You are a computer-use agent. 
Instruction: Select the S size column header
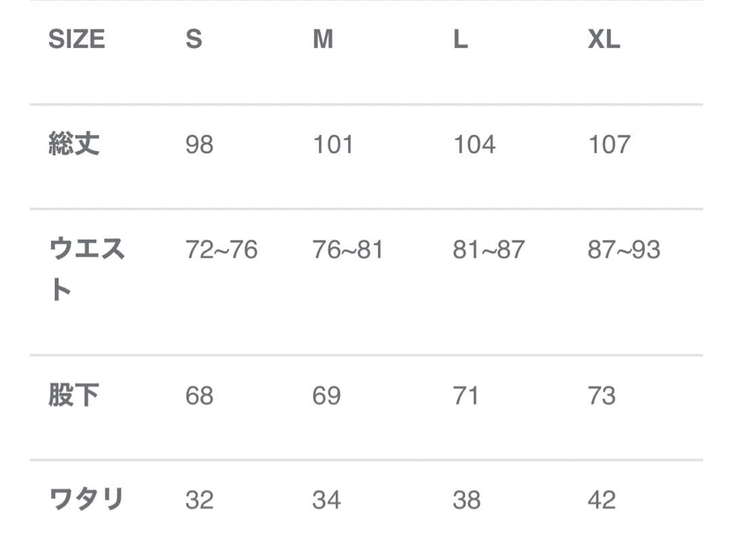pos(193,39)
